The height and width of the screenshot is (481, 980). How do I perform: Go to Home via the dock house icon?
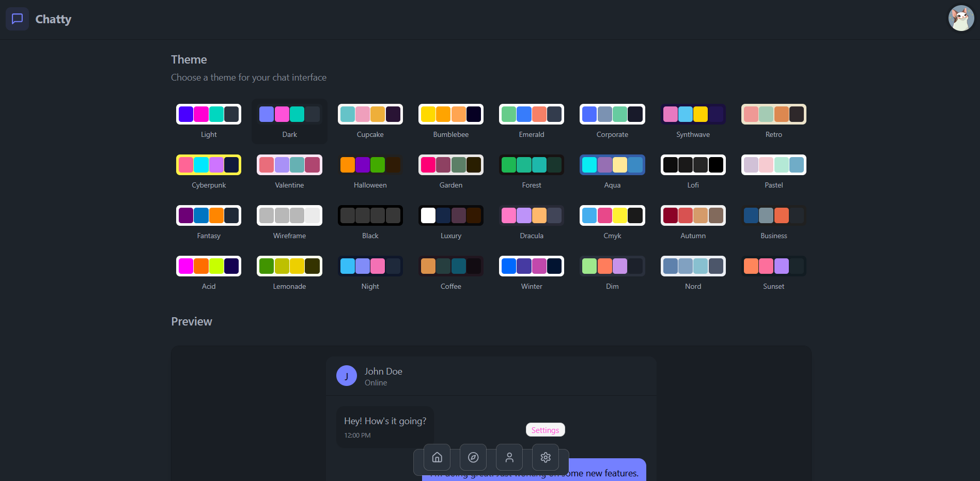tap(437, 457)
